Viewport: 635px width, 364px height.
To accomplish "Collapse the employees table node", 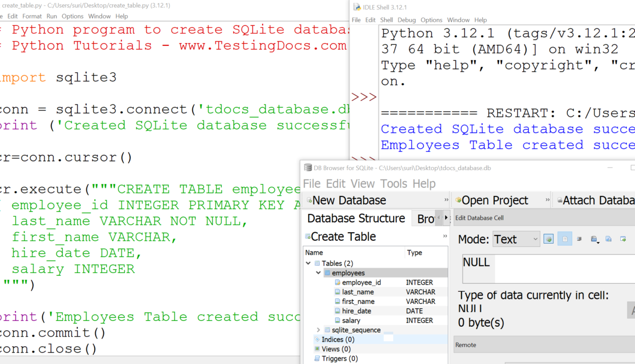I will 319,273.
